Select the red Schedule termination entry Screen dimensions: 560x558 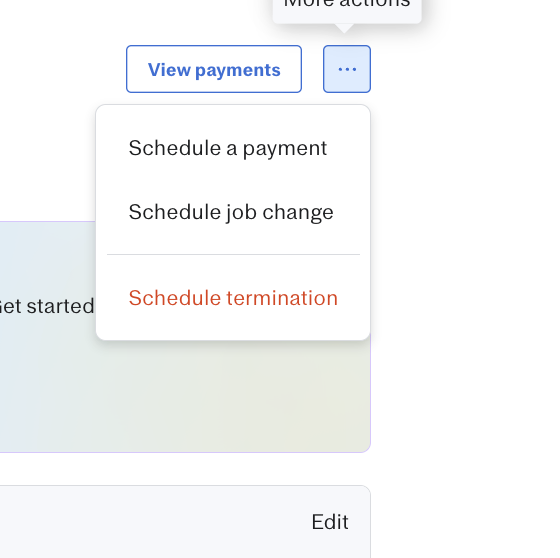coord(233,298)
